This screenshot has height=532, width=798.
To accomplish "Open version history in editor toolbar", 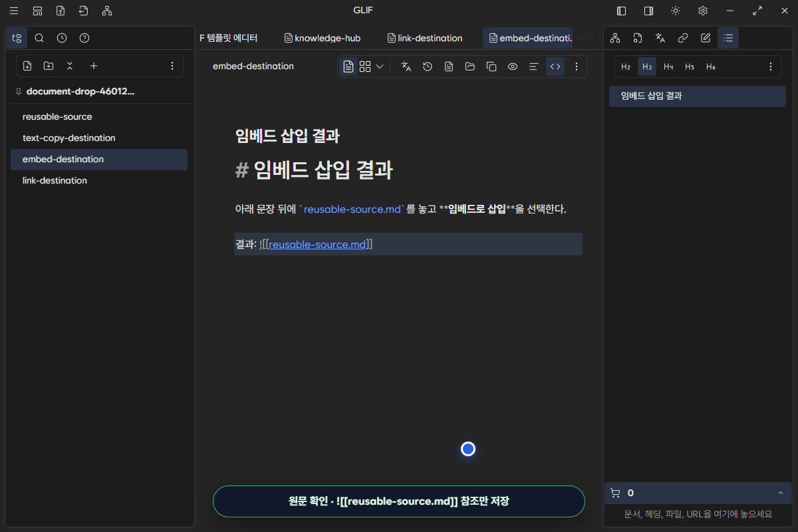I will [428, 66].
